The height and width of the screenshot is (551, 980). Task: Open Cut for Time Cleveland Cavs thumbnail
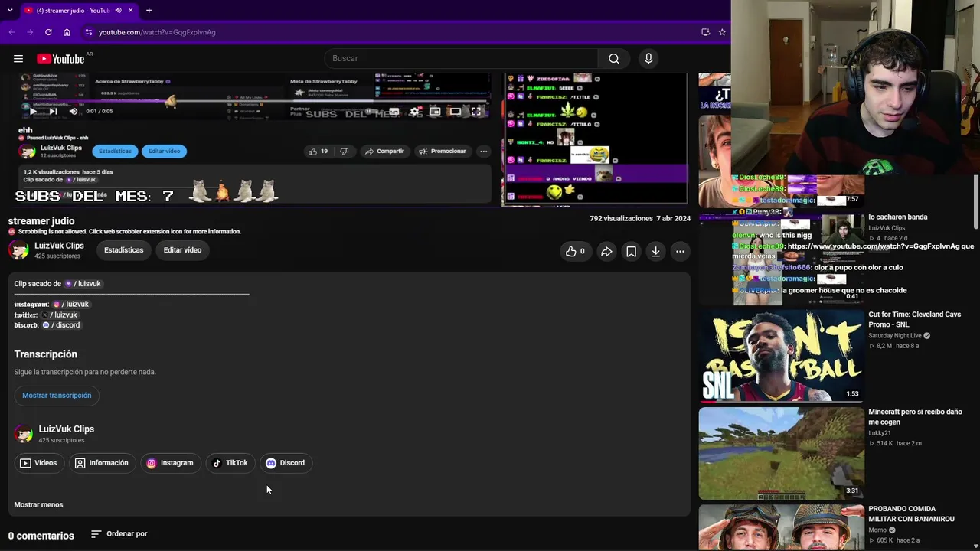(x=781, y=357)
